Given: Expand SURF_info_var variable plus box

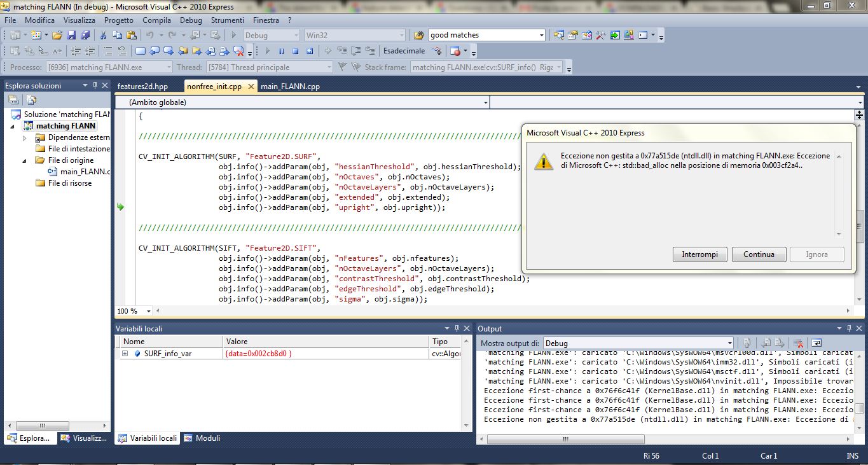Looking at the screenshot, I should click(x=125, y=353).
